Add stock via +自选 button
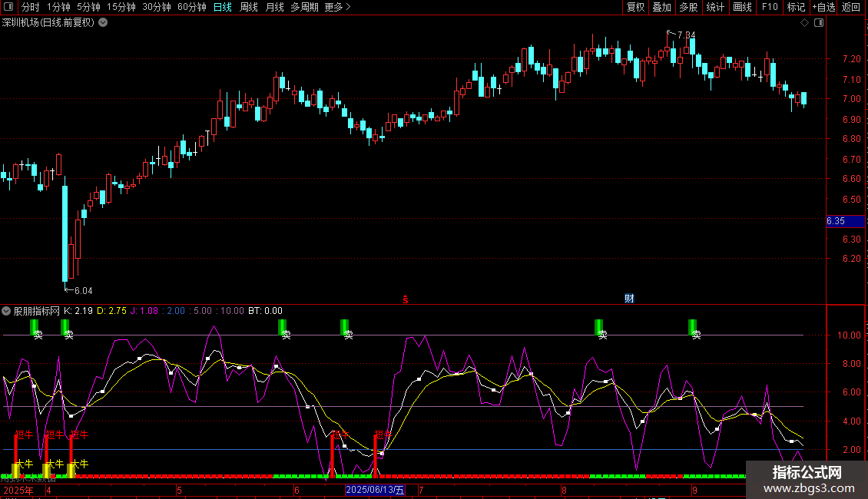868x499 pixels. click(823, 8)
